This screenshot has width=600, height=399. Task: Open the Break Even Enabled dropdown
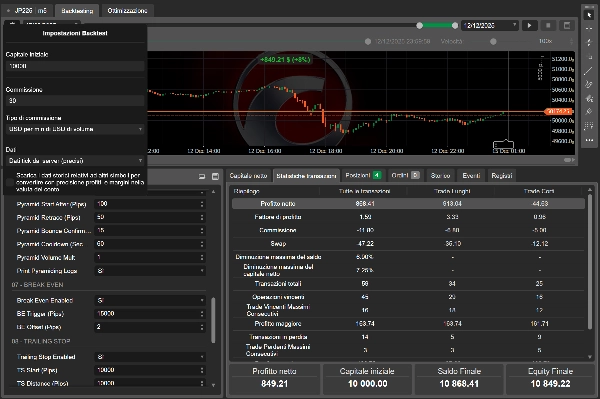pos(150,300)
